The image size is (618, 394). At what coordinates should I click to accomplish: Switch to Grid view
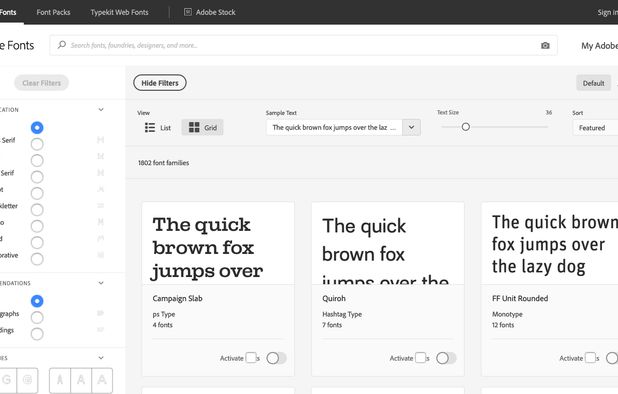(203, 128)
